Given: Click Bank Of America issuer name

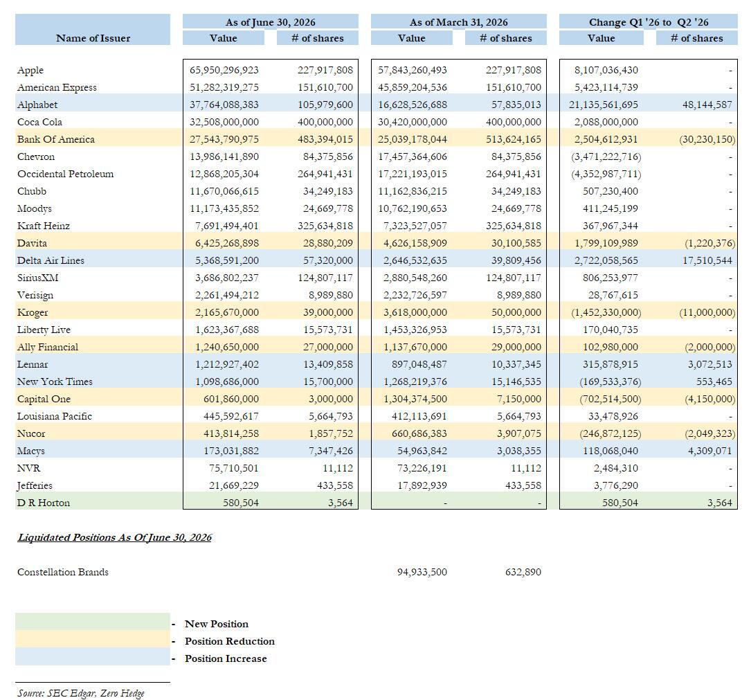Looking at the screenshot, I should [56, 139].
